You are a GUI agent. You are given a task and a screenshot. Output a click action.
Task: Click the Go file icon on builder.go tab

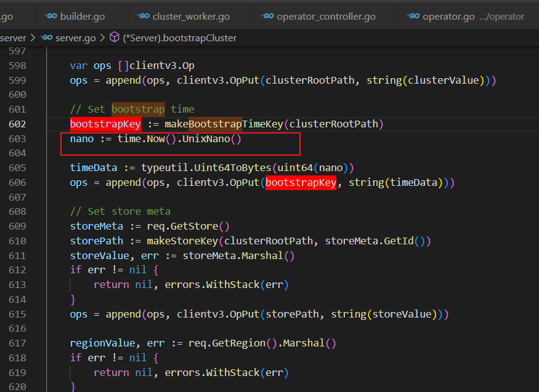[x=51, y=17]
